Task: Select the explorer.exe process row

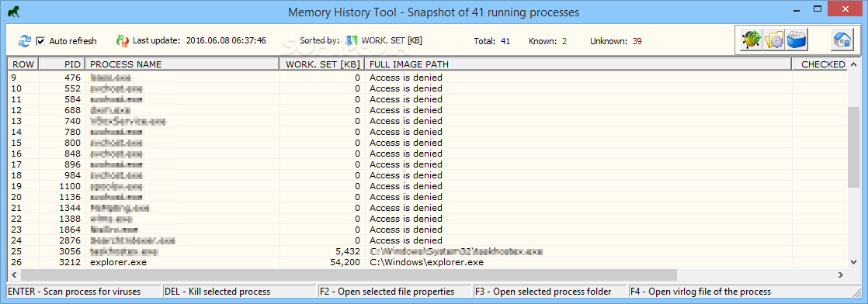Action: tap(427, 263)
